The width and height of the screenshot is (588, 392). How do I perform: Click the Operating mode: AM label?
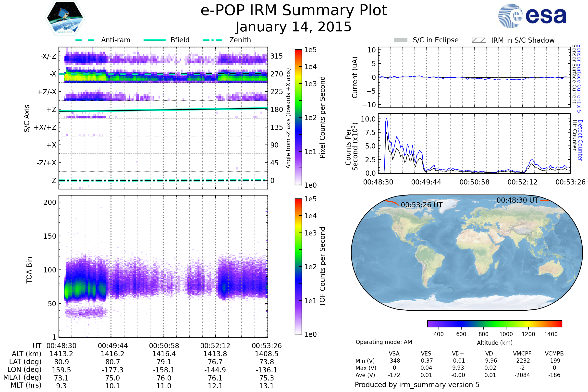384,342
